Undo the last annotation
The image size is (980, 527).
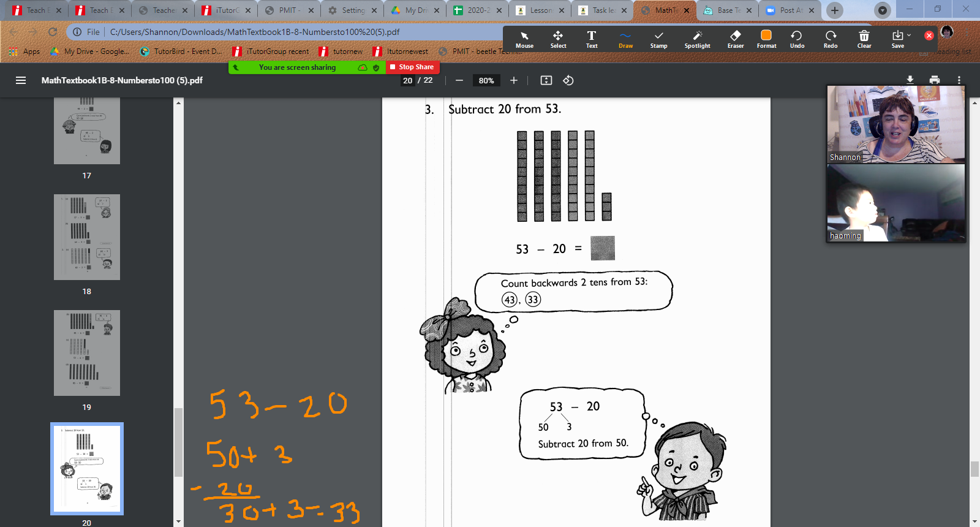797,39
